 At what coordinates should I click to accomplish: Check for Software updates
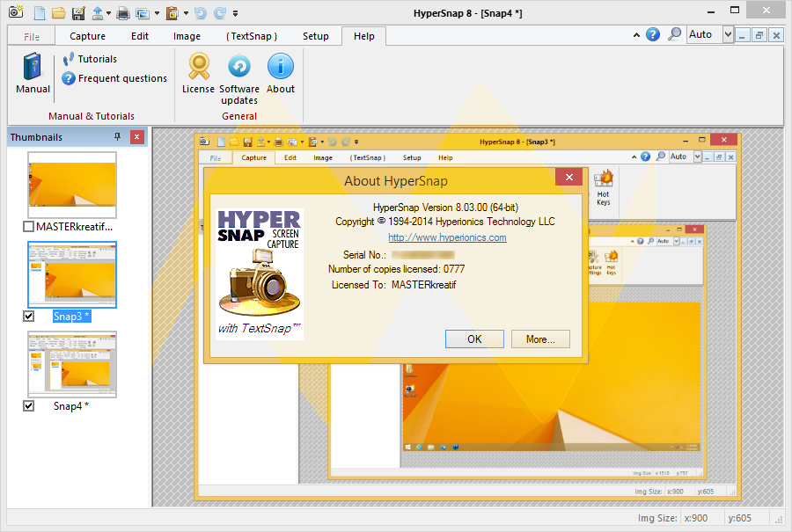[239, 79]
